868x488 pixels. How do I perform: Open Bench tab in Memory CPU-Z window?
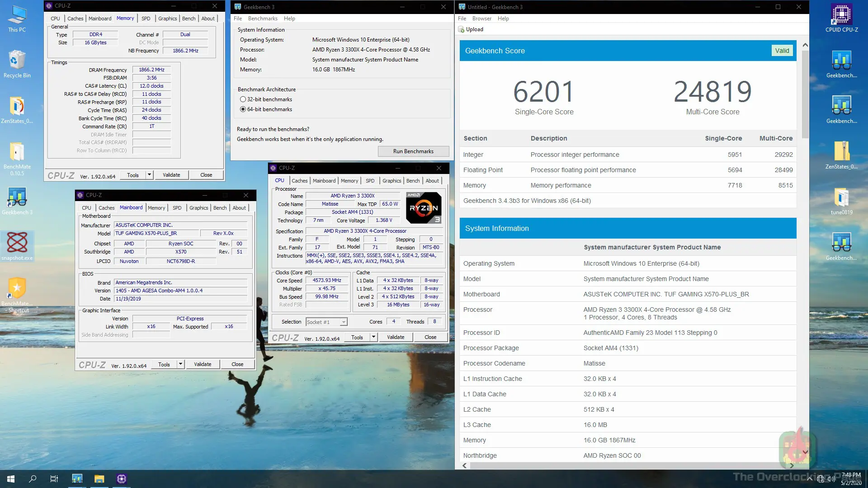click(189, 19)
